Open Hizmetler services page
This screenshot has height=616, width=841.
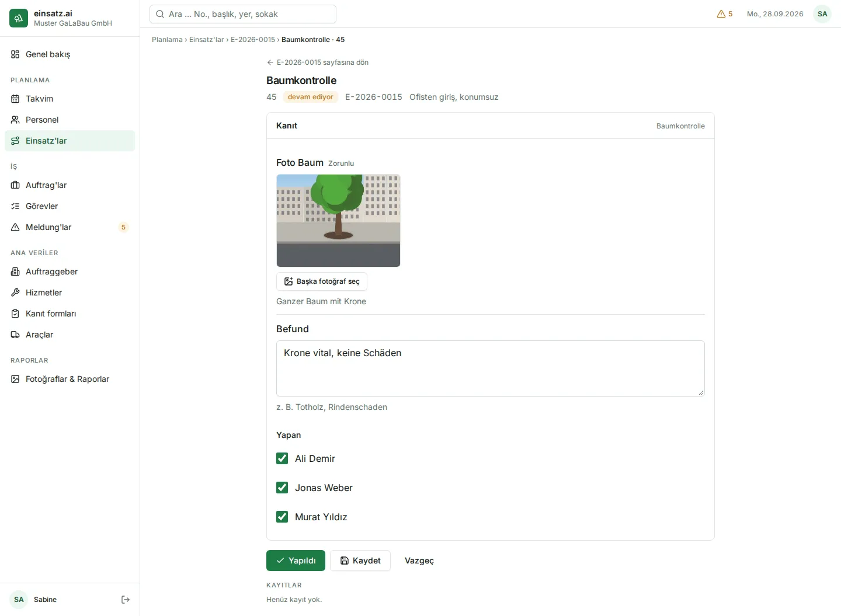[69, 293]
